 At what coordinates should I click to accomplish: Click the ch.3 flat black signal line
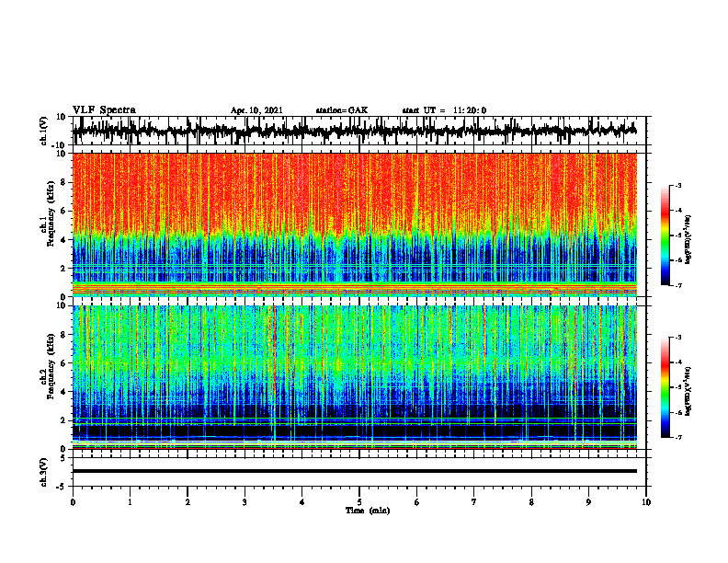(355, 471)
